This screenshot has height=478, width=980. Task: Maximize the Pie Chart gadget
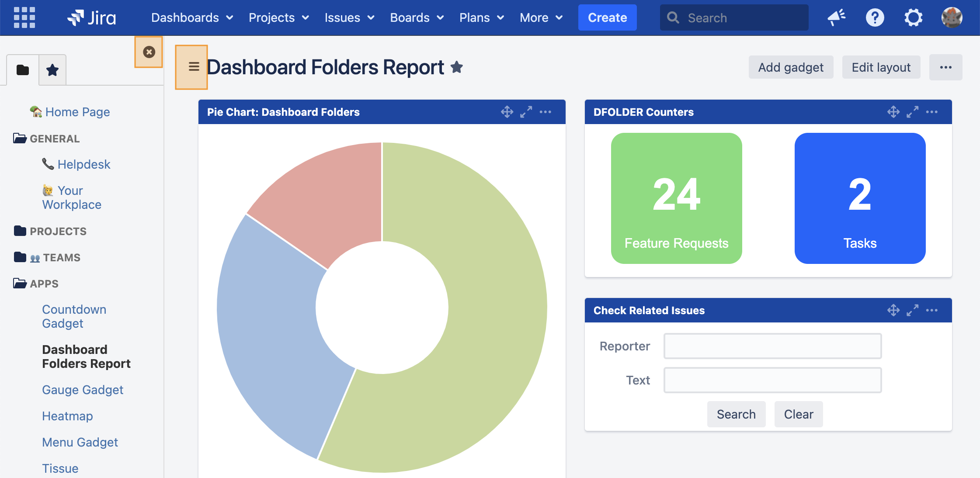click(526, 112)
